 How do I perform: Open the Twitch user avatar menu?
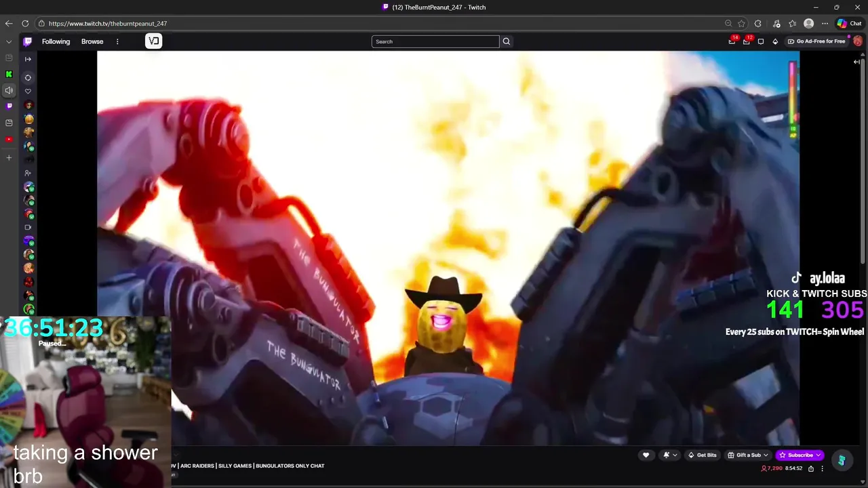tap(858, 41)
